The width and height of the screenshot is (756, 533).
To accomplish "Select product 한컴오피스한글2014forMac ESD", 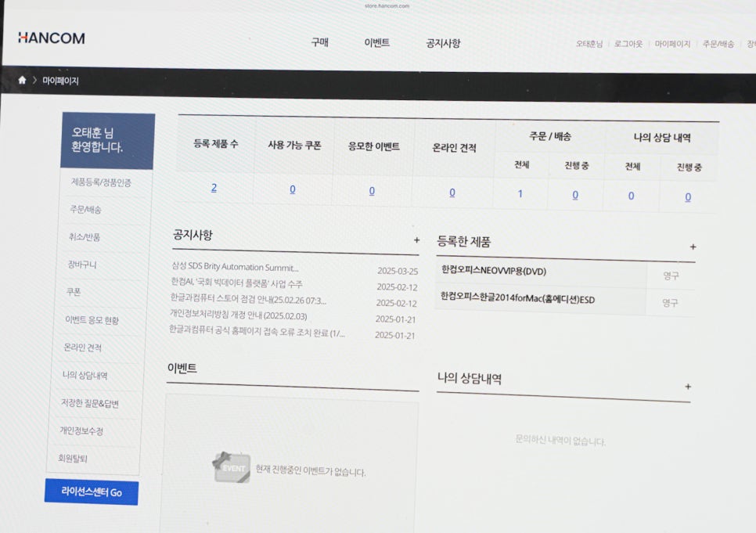I will pyautogui.click(x=517, y=298).
